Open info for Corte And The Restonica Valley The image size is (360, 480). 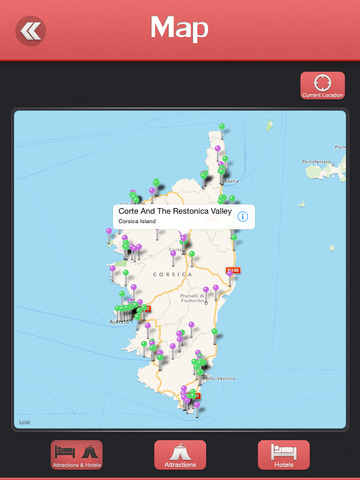point(243,216)
